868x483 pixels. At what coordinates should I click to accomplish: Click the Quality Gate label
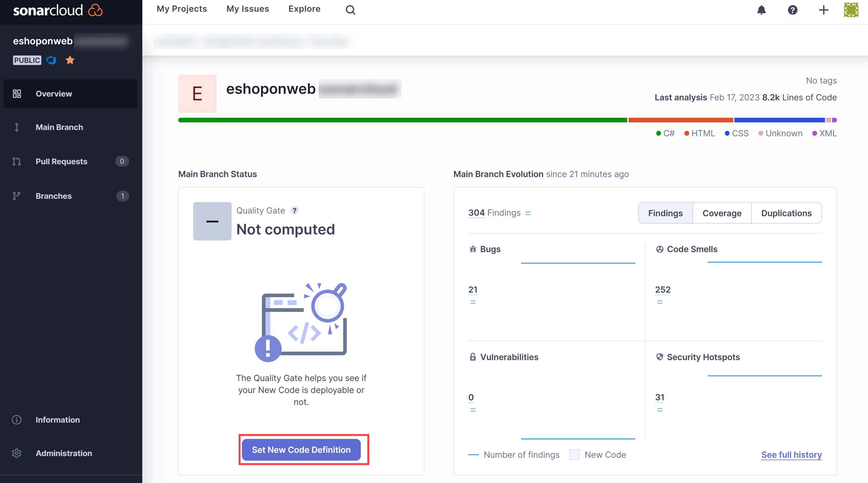pyautogui.click(x=260, y=210)
